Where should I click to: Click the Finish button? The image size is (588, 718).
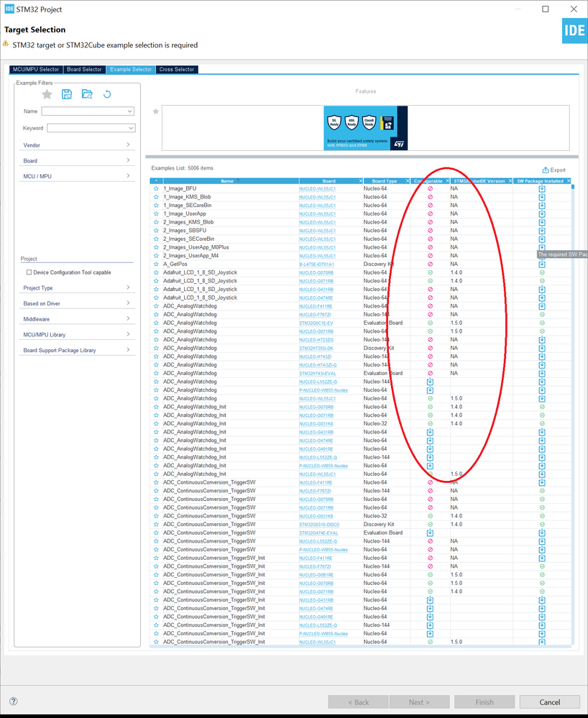pyautogui.click(x=484, y=702)
